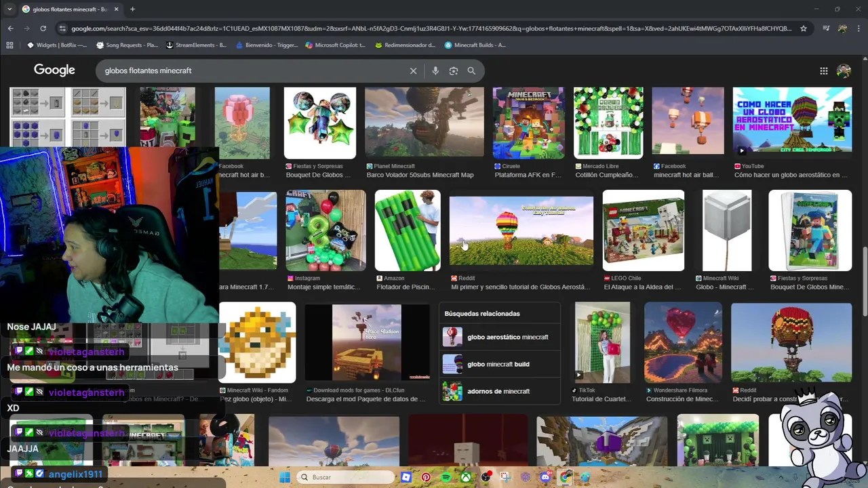Open the StreamElements bookmark
The height and width of the screenshot is (488, 868).
point(197,45)
